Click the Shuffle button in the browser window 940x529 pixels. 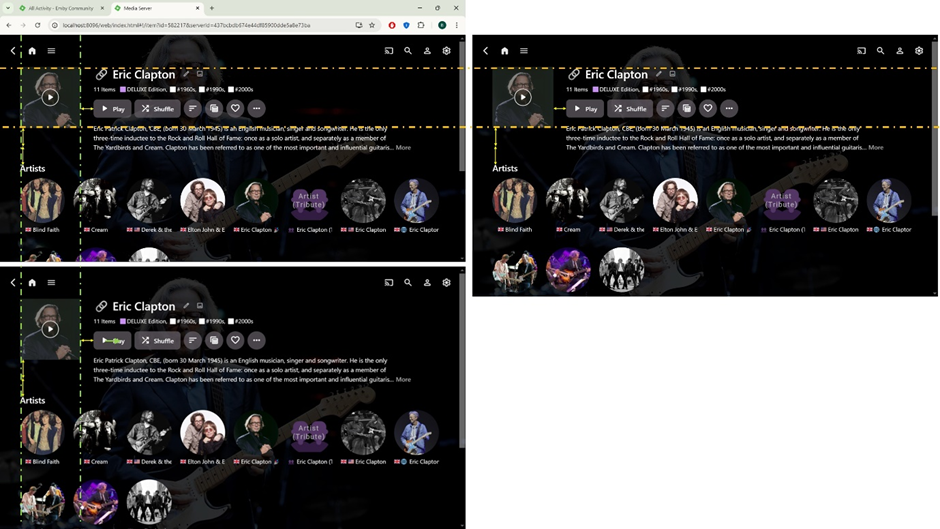[x=157, y=109]
